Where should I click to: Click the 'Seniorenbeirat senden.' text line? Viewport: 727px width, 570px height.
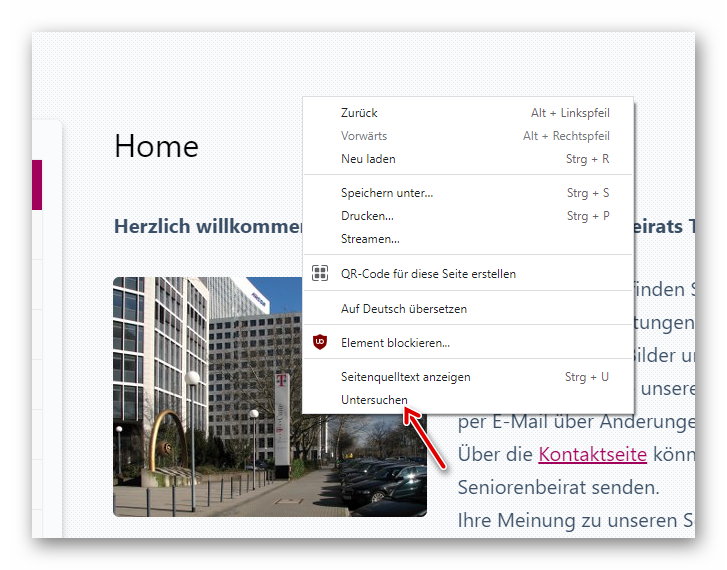click(558, 487)
